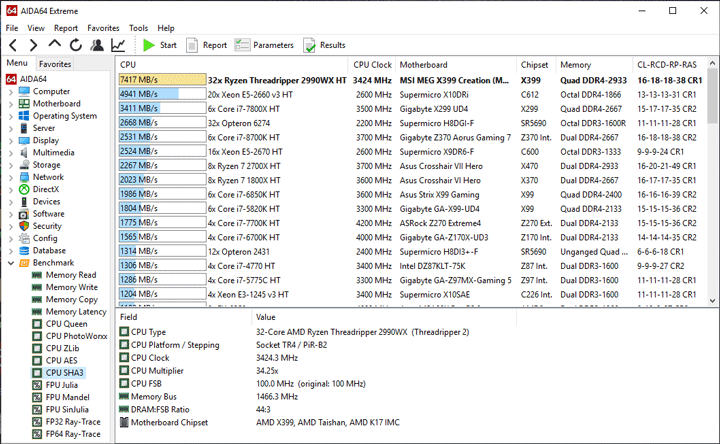Show benchmark Results

(324, 45)
